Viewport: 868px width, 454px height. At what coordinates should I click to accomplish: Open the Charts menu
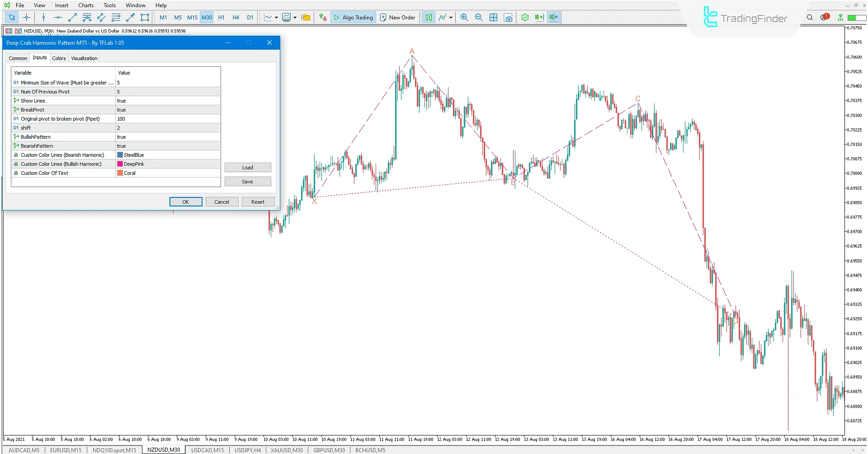85,5
